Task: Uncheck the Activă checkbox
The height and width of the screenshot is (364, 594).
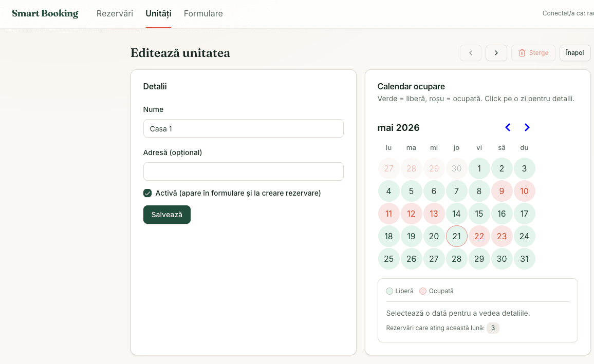Action: (147, 194)
